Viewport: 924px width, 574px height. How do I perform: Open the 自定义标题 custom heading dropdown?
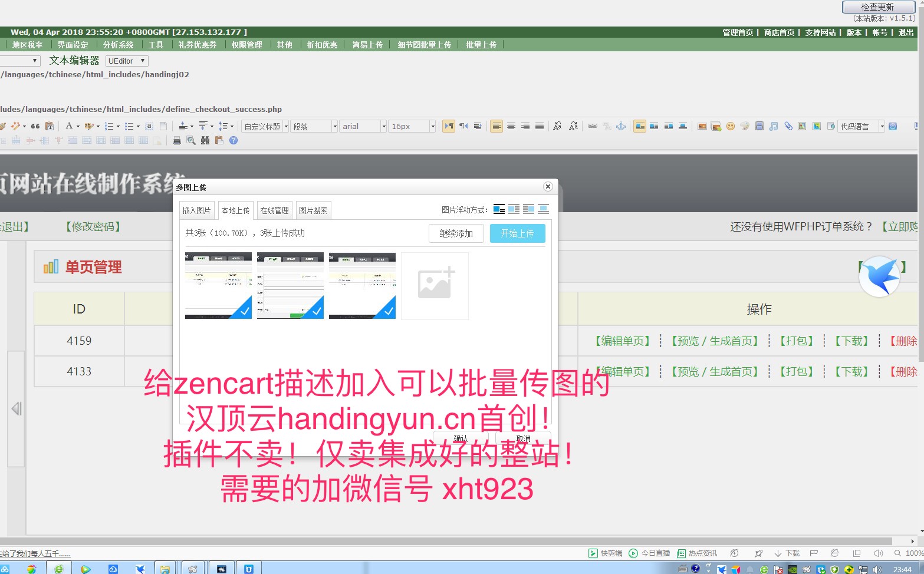(265, 126)
